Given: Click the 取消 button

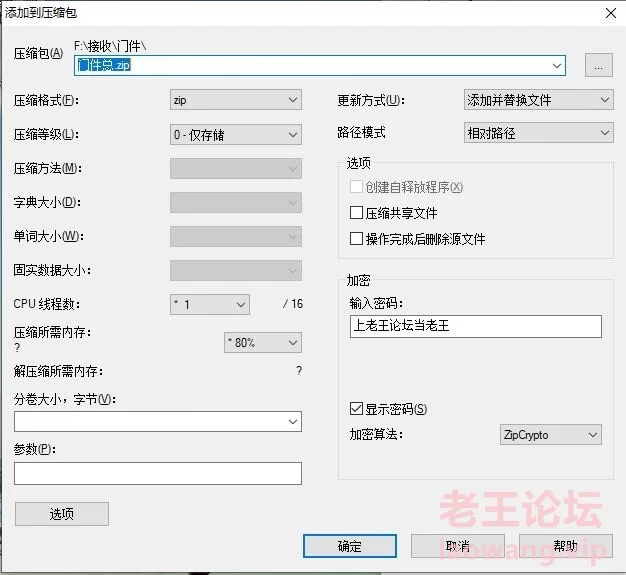Looking at the screenshot, I should point(458,546).
